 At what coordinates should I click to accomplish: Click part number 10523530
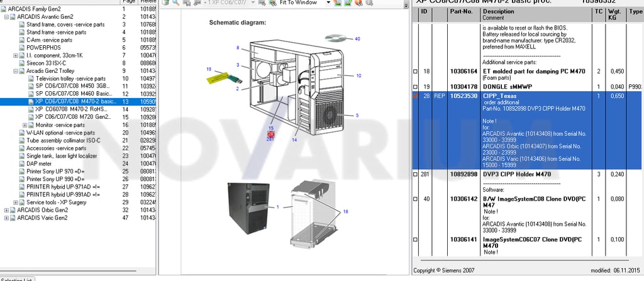pyautogui.click(x=464, y=96)
